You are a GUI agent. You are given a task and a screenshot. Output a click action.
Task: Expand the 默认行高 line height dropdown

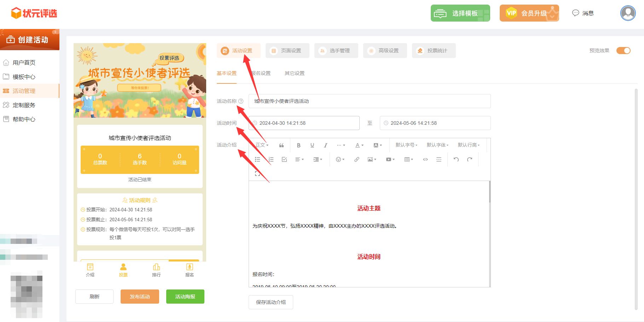click(469, 145)
